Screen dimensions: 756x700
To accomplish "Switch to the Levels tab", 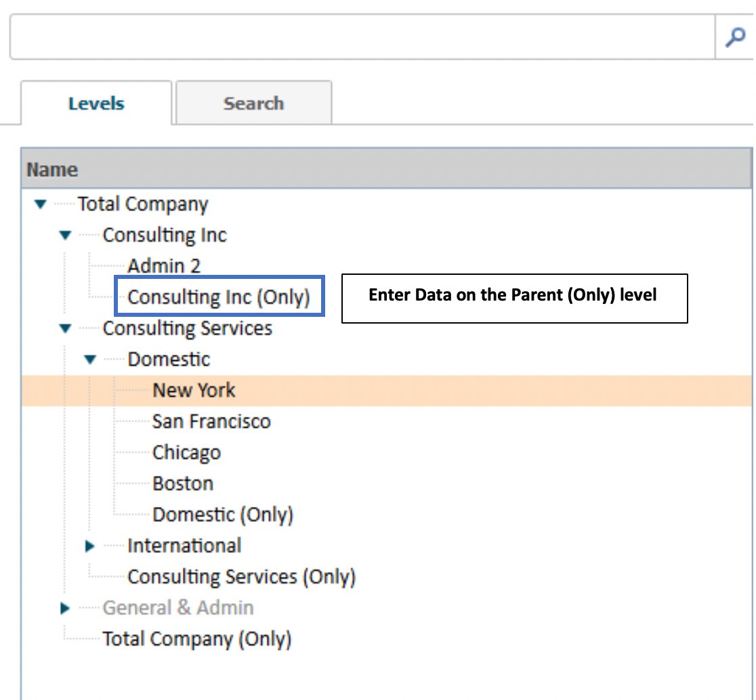I will pyautogui.click(x=96, y=103).
